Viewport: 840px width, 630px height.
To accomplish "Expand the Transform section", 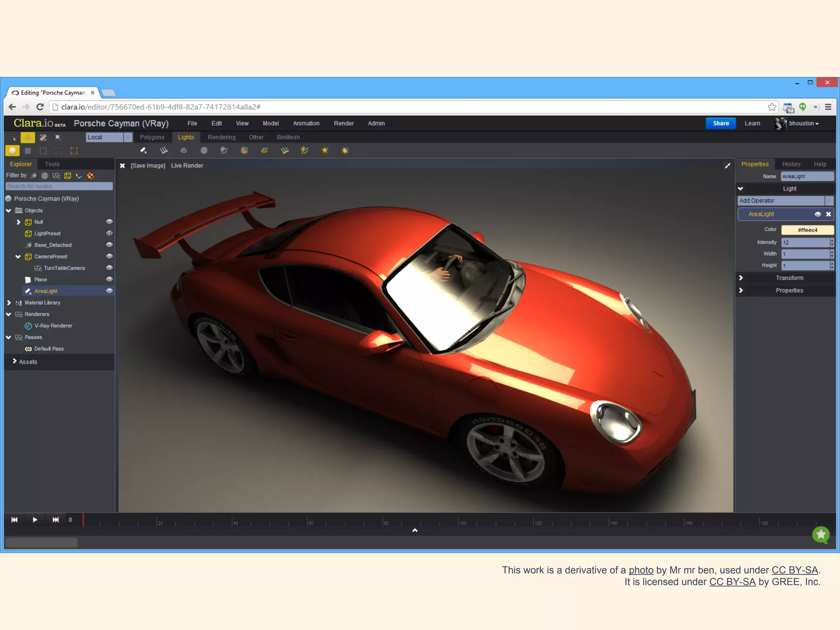I will point(741,278).
